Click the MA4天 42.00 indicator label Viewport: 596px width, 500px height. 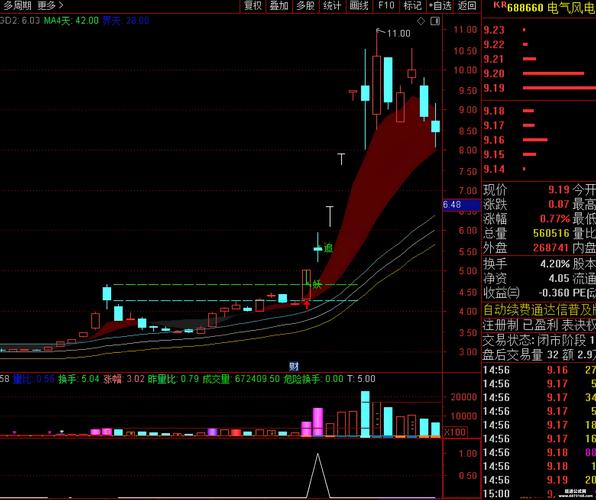71,21
